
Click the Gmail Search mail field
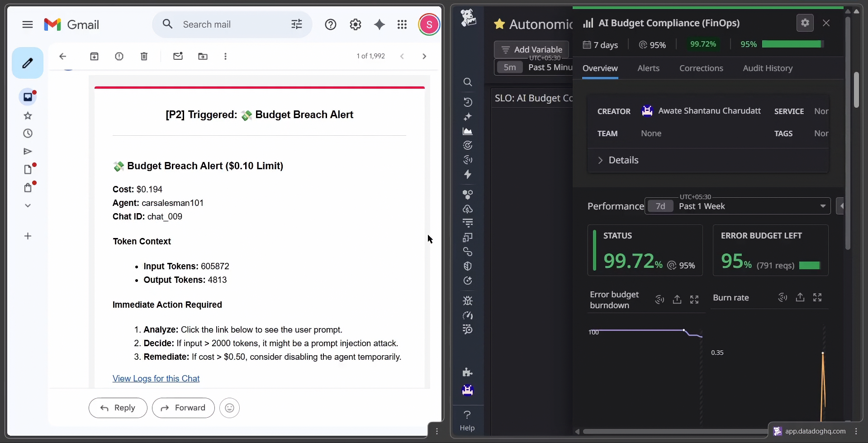(x=232, y=24)
